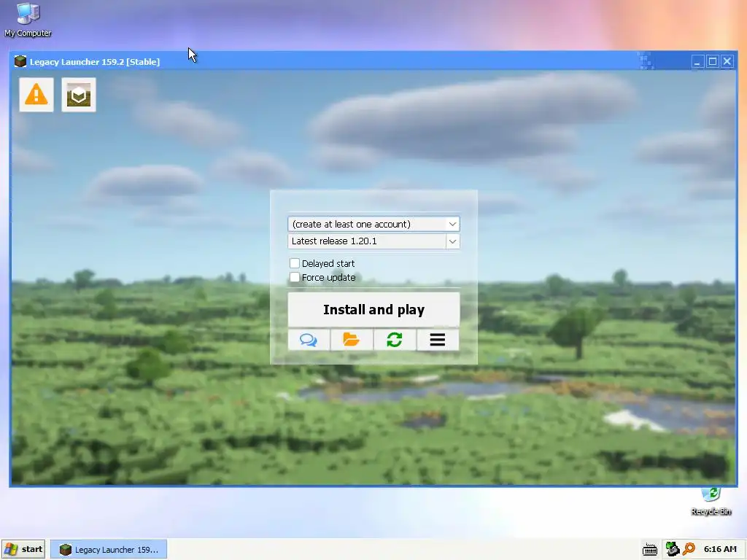Click the Legacy Launcher title bar block icon
The height and width of the screenshot is (560, 747).
(20, 61)
